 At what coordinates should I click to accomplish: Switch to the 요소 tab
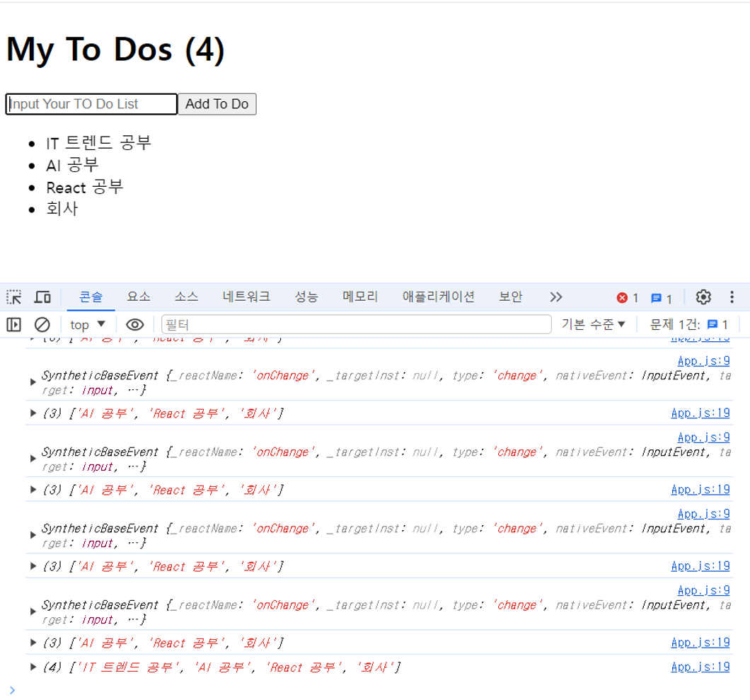[x=138, y=297]
